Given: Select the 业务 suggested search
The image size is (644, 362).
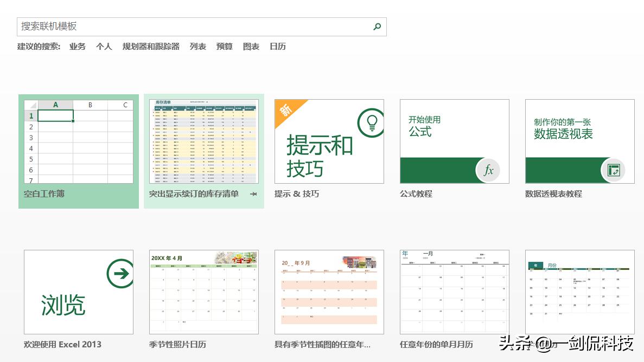Looking at the screenshot, I should click(x=76, y=47).
